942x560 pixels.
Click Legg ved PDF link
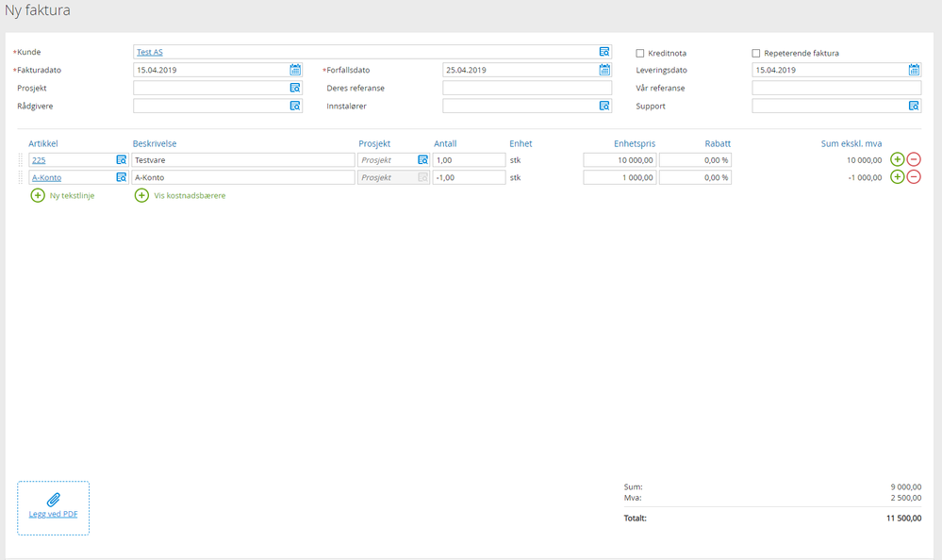pyautogui.click(x=54, y=514)
